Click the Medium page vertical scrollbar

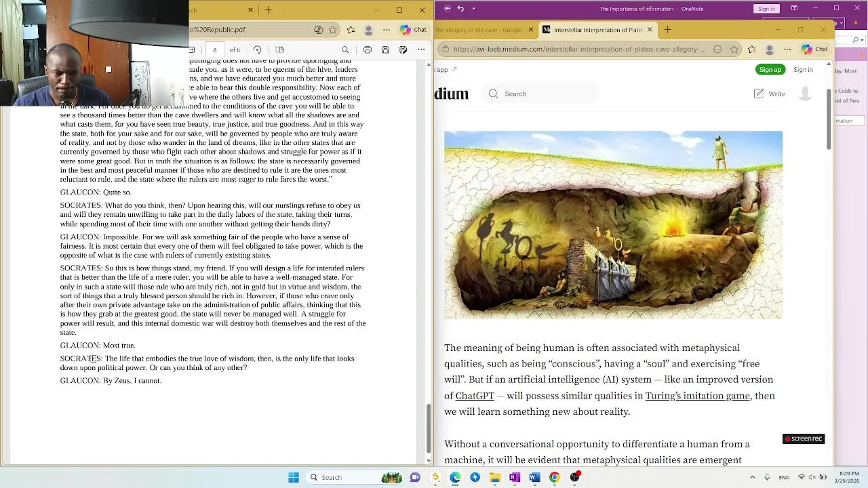tap(829, 119)
